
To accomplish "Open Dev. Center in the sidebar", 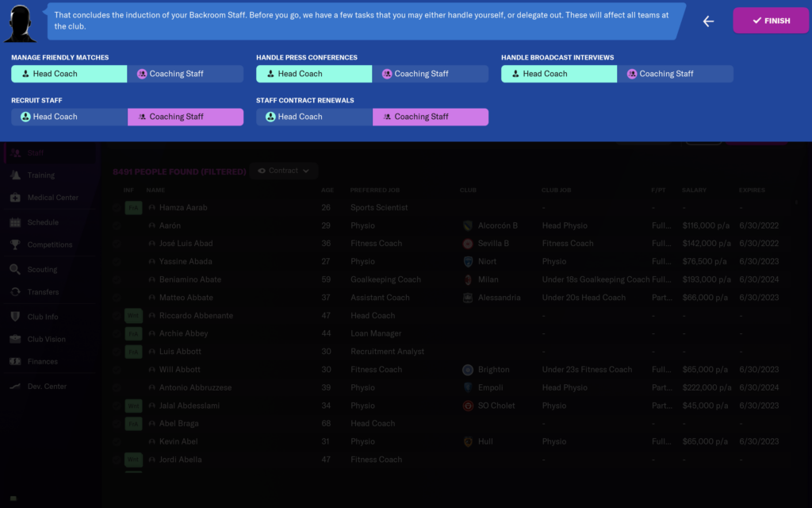I will point(47,387).
